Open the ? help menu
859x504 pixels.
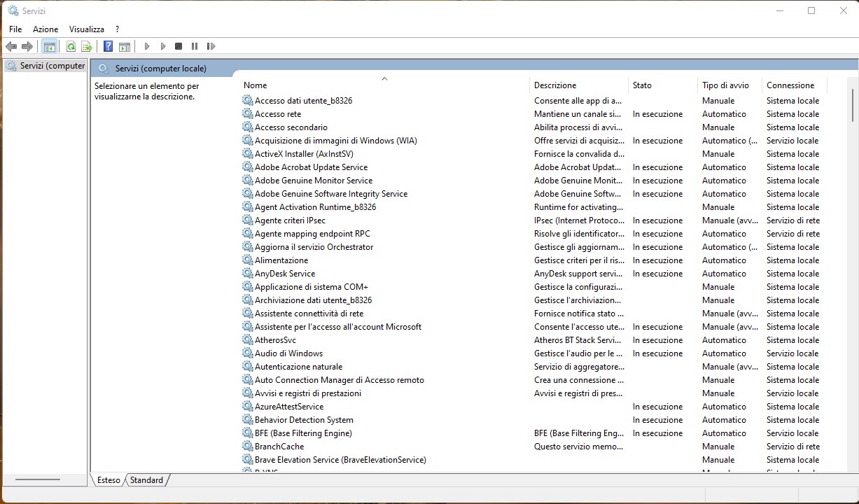tap(117, 29)
